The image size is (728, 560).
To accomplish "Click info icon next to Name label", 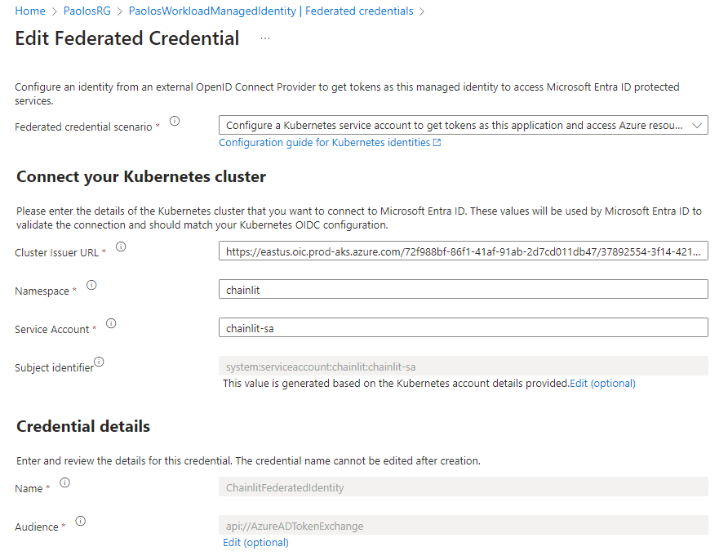I will click(64, 482).
